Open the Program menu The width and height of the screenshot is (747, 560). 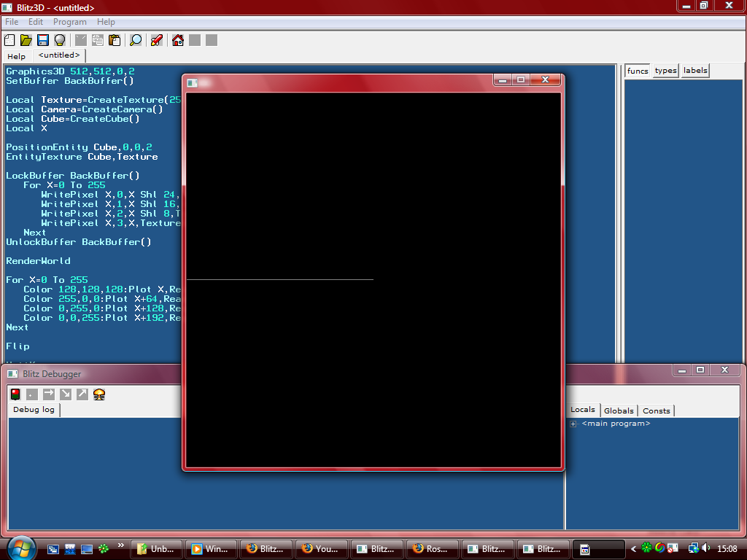coord(70,22)
